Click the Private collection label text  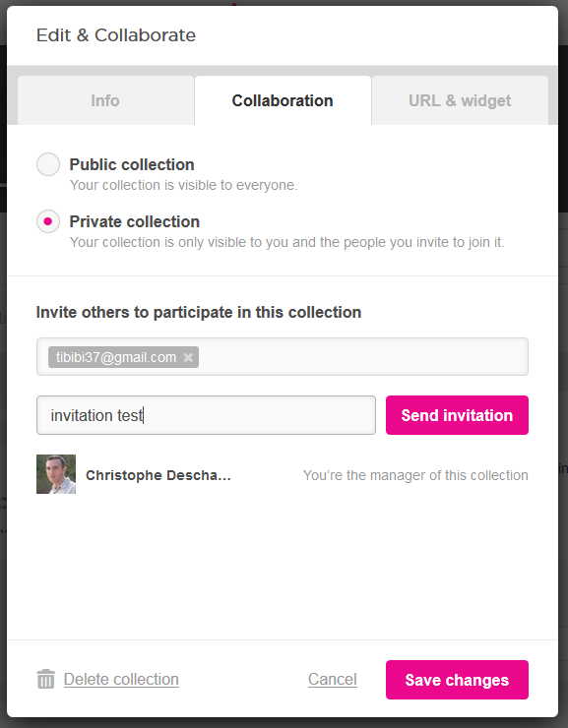135,221
